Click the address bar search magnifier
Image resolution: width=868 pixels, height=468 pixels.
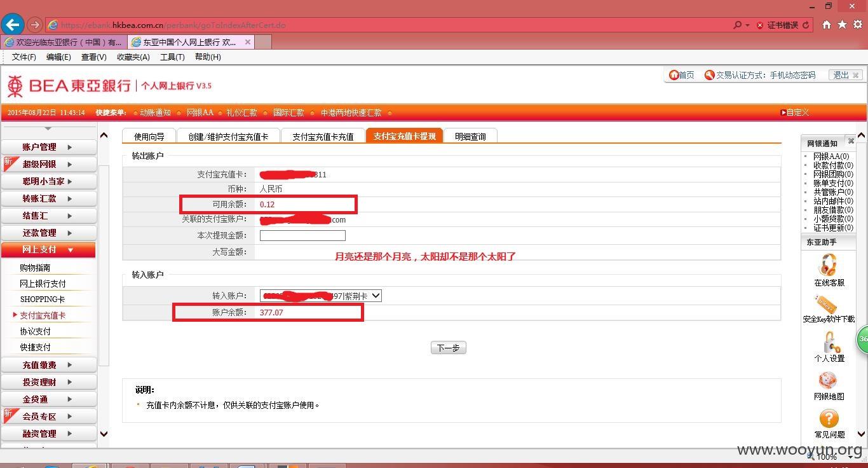pos(737,25)
